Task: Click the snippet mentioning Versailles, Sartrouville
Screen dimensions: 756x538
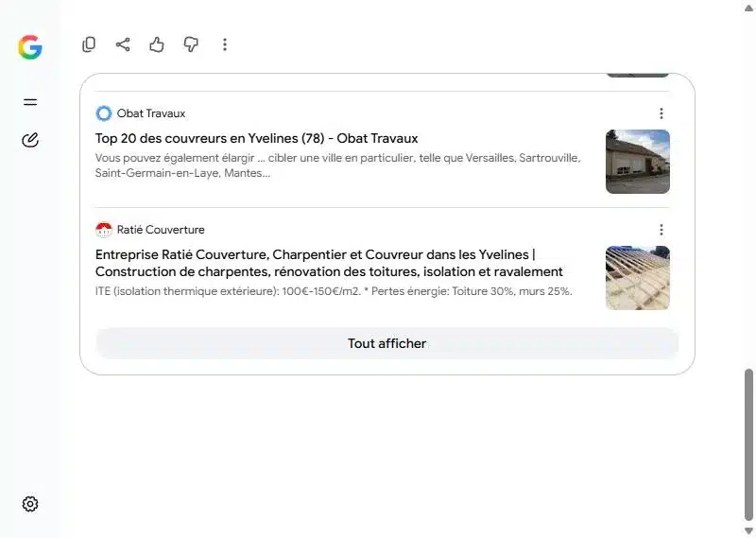Action: (337, 165)
